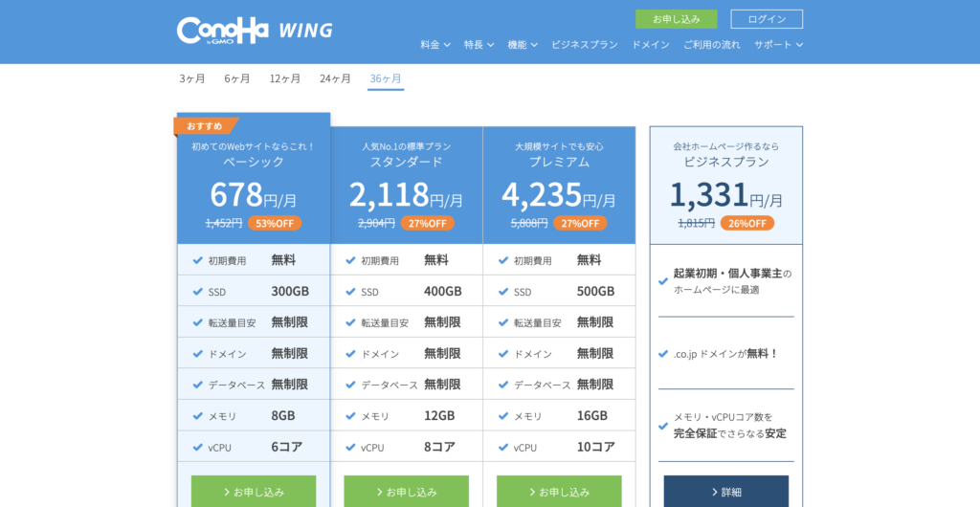Viewport: 980px width, 507px height.
Task: Click お申し込み under プレミアム plan
Action: click(x=559, y=492)
